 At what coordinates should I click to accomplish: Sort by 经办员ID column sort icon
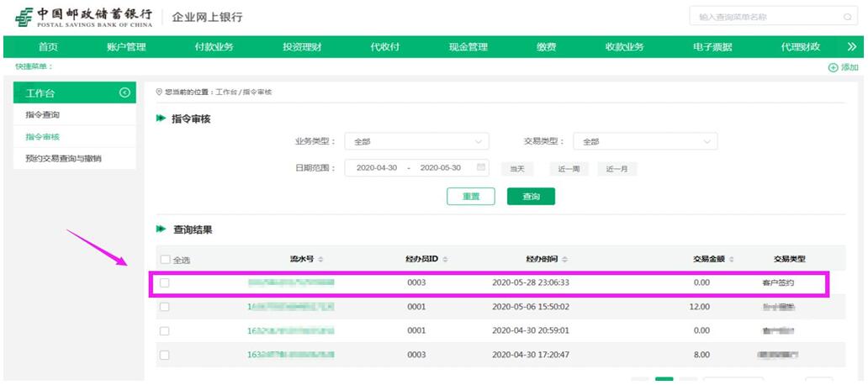click(445, 258)
